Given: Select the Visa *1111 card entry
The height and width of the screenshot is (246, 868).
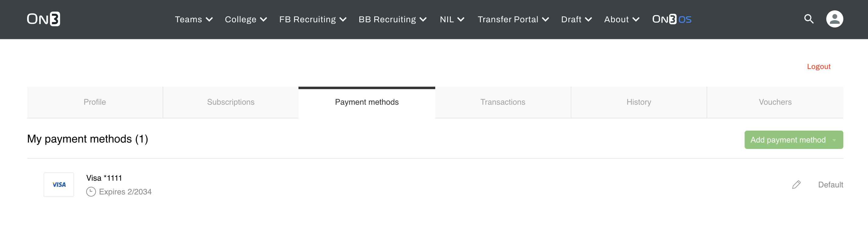Looking at the screenshot, I should 104,178.
